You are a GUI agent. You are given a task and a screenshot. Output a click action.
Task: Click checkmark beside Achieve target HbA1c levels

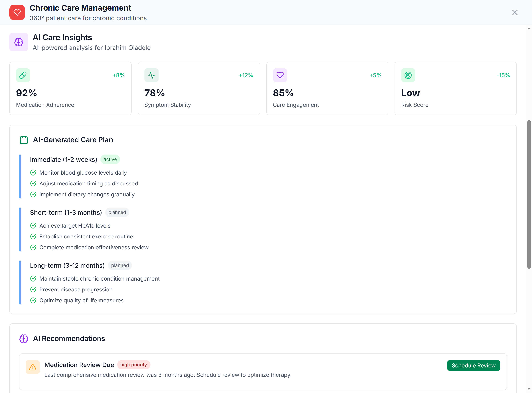[33, 226]
